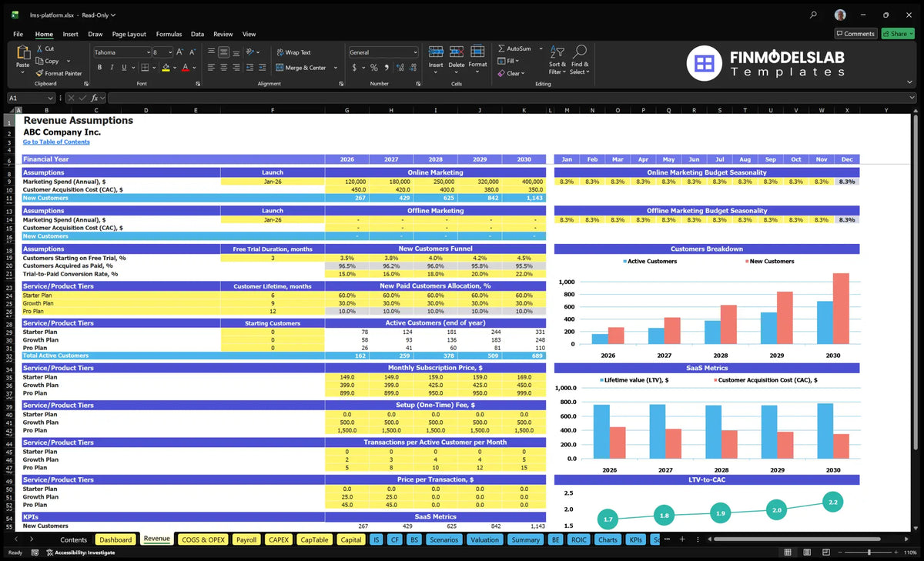Click the Cut scissors icon
Screen dimensions: 924x561
(x=39, y=48)
